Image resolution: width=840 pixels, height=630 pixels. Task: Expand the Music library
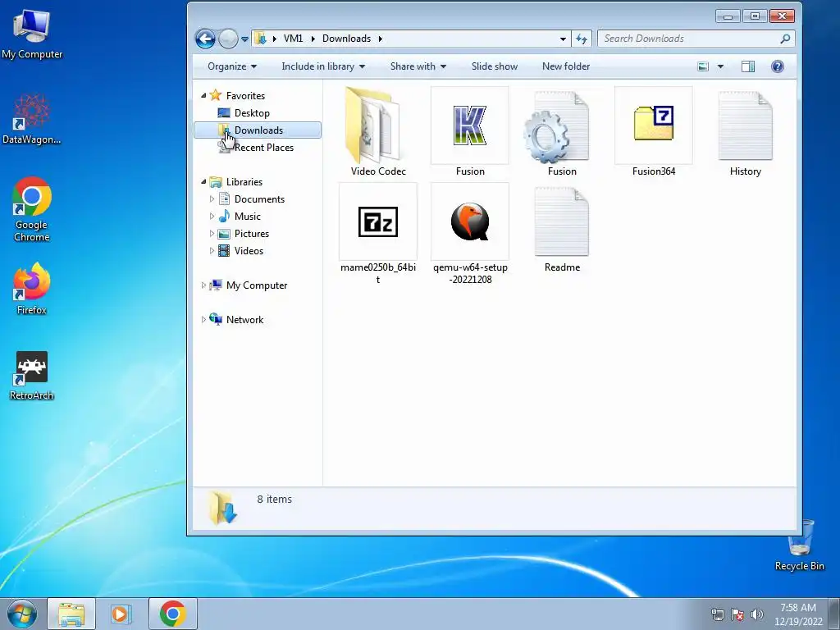(212, 217)
